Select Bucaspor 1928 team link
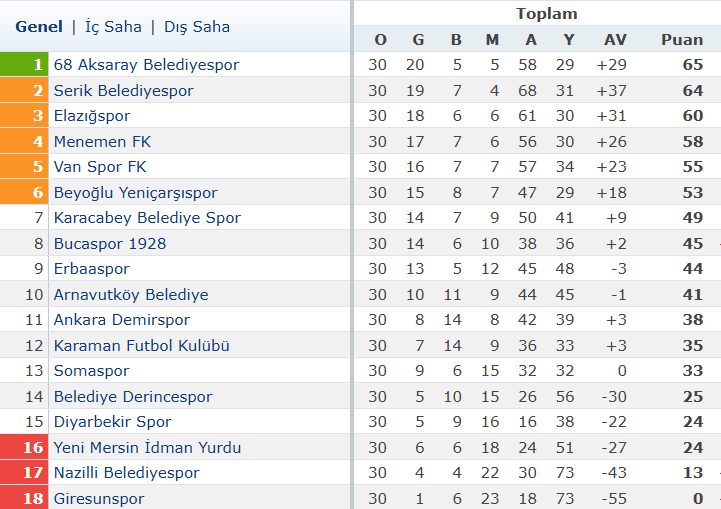The width and height of the screenshot is (721, 509). [x=110, y=244]
